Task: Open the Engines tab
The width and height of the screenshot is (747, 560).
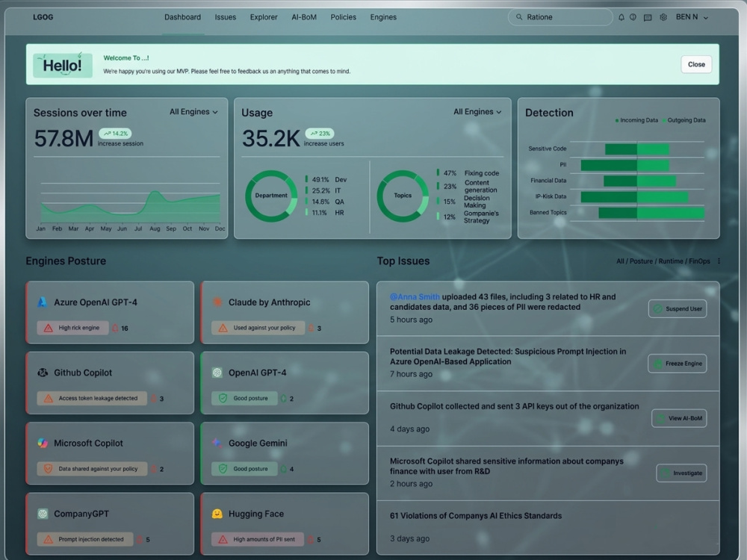Action: [x=383, y=17]
